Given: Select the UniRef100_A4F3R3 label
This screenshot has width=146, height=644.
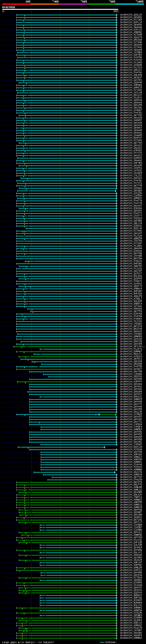Looking at the screenshot, I should coord(131,55).
